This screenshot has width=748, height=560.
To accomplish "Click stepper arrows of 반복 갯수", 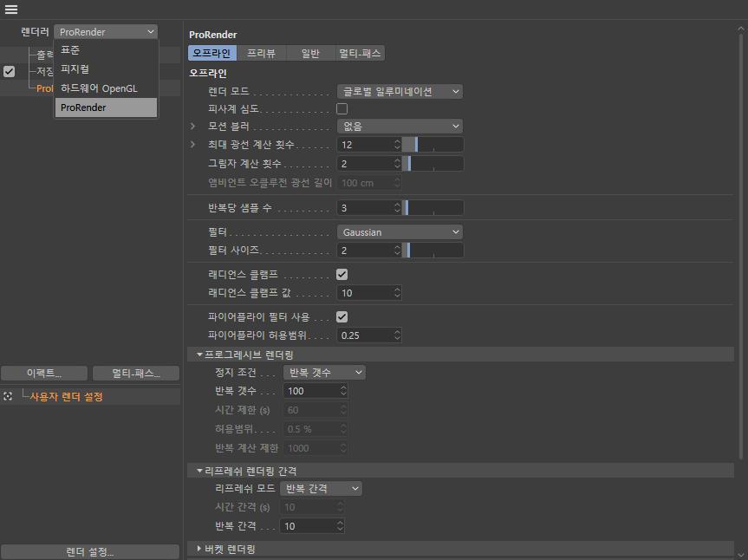I will click(x=343, y=391).
